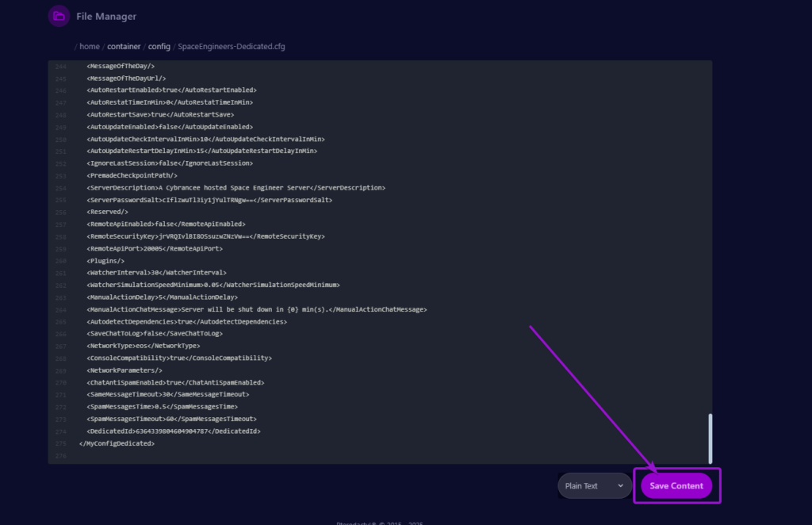Click SpaceEngineers-Dedicated.cfg breadcrumb text
Screen dimensions: 812x525
(232, 47)
